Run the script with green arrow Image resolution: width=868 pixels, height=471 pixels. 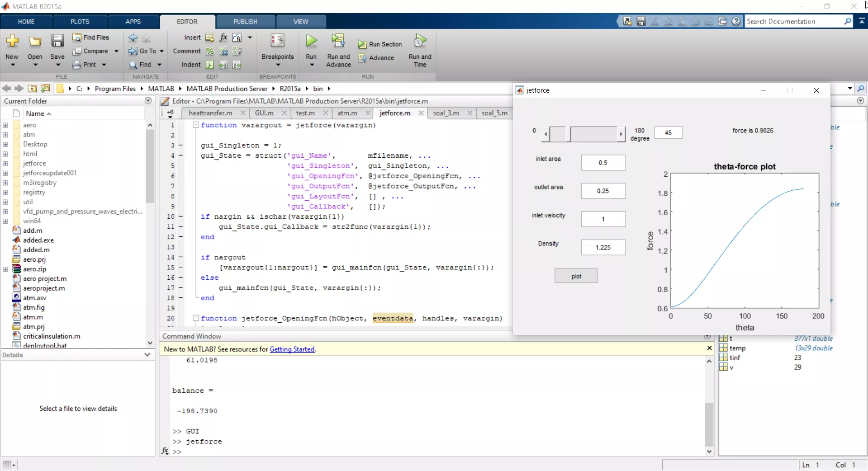click(311, 41)
